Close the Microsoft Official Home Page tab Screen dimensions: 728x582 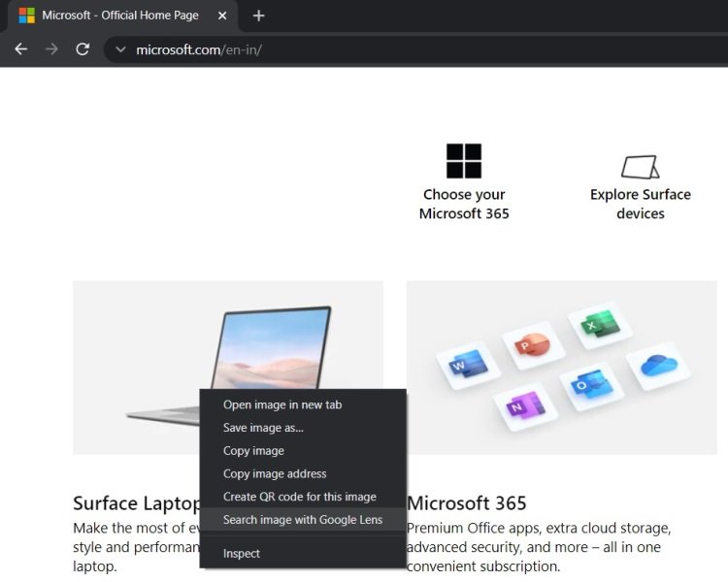pyautogui.click(x=223, y=16)
